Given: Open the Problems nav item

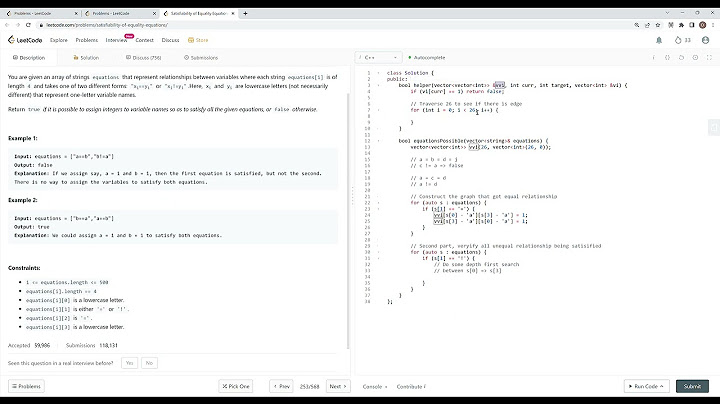Looking at the screenshot, I should tap(87, 40).
